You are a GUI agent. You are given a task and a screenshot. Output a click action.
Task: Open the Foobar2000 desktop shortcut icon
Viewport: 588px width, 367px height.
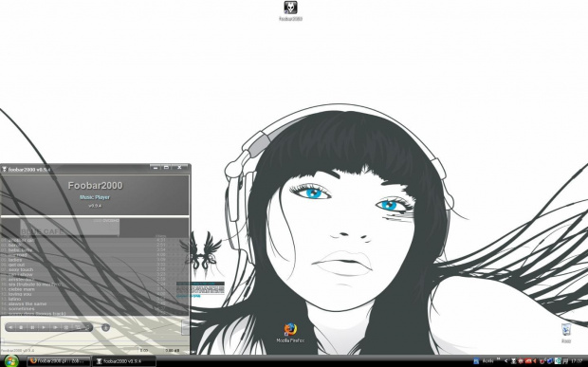[290, 10]
